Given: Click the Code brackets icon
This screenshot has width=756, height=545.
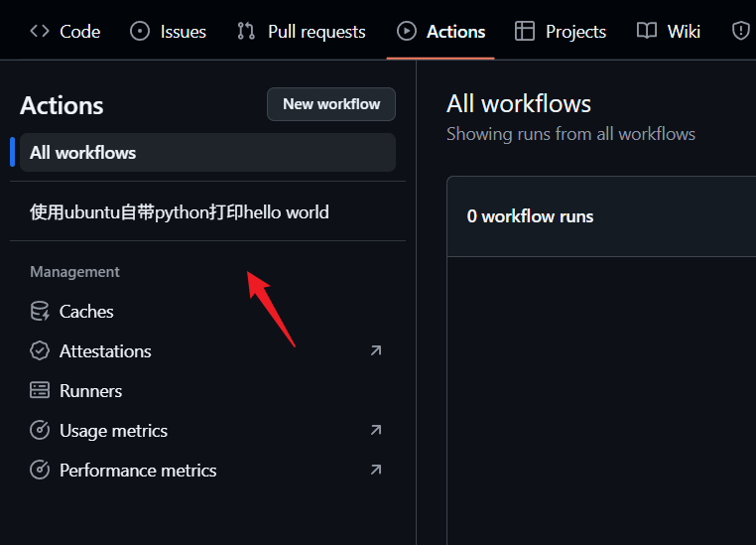Looking at the screenshot, I should tap(40, 32).
